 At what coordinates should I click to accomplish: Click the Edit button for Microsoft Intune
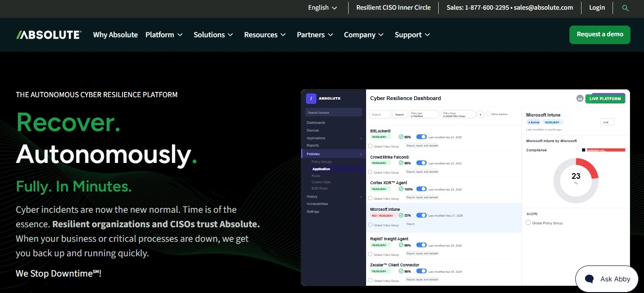tap(607, 122)
